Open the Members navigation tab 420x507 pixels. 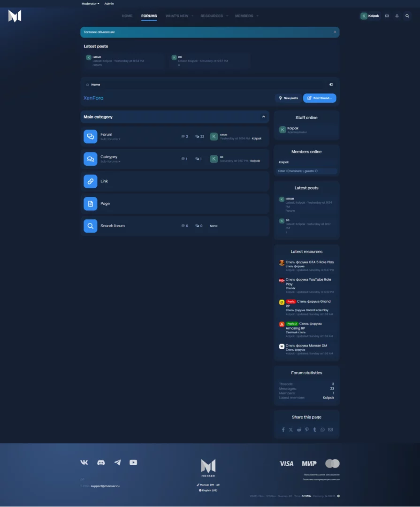coord(244,16)
